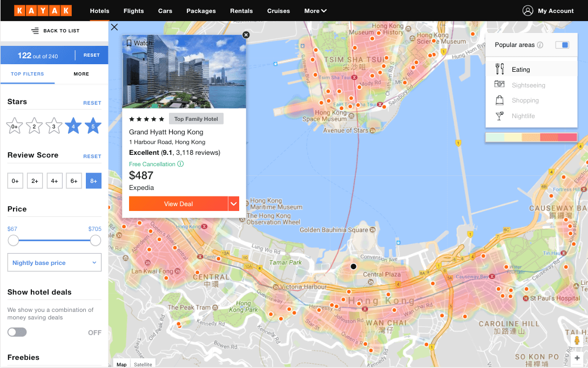Switch to Satellite map view

tap(143, 364)
